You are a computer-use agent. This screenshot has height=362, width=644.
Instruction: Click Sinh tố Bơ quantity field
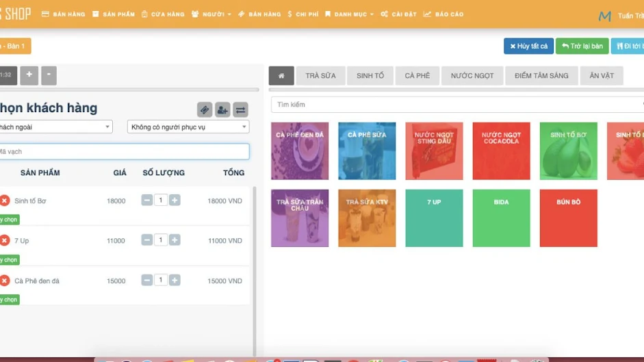161,200
